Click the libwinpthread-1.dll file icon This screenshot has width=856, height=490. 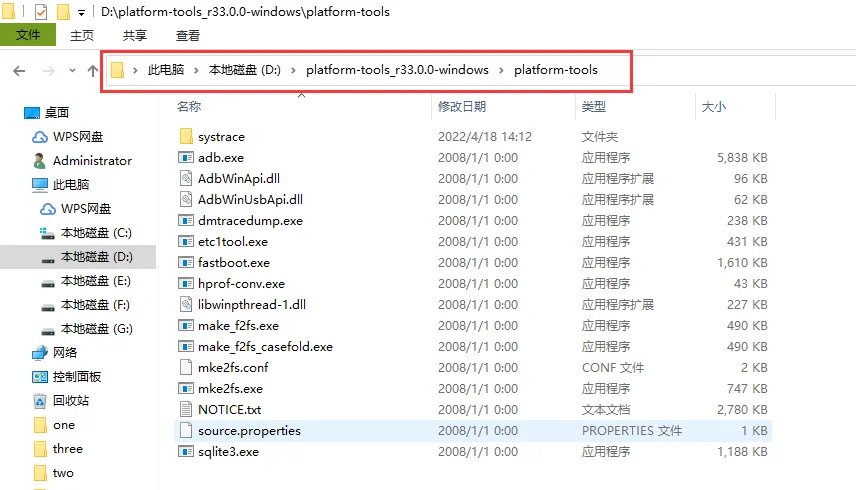click(186, 304)
